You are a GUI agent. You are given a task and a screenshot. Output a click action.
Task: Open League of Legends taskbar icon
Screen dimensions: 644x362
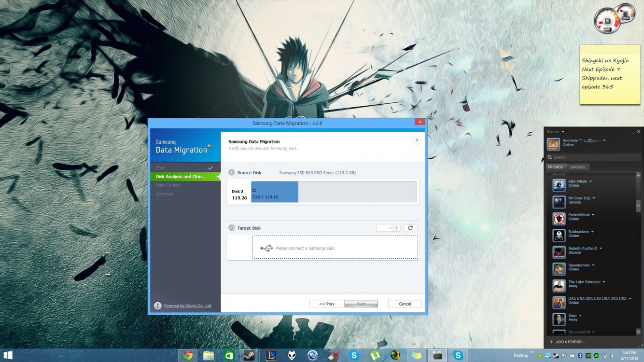pos(271,355)
